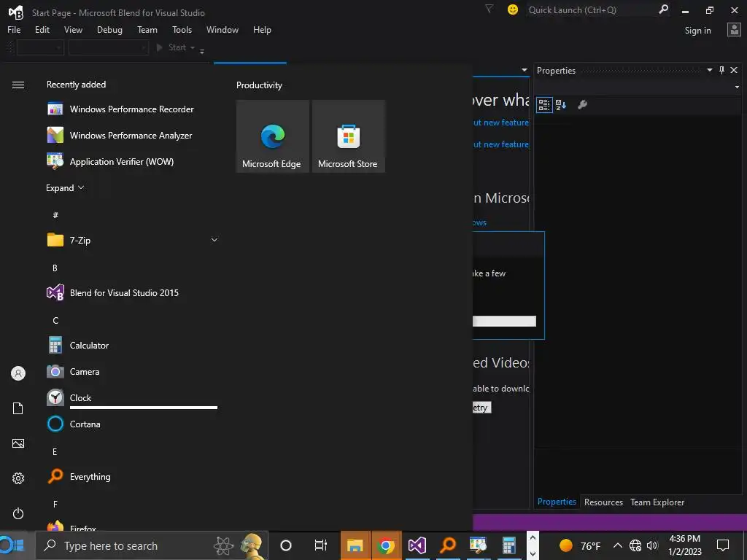Open the Window menu
The height and width of the screenshot is (560, 747).
[x=222, y=29]
